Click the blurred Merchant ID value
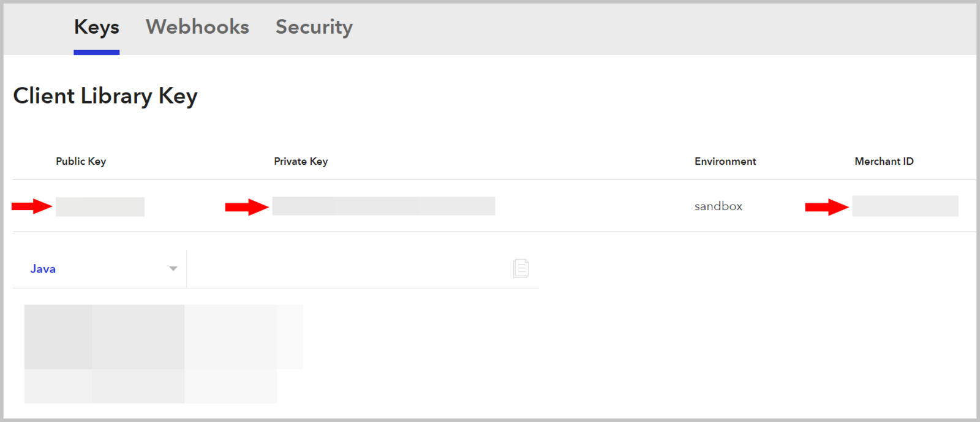980x422 pixels. coord(905,206)
